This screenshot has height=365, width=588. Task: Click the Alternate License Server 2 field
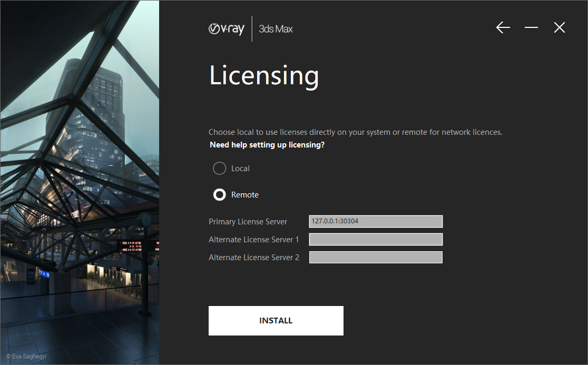coord(376,258)
